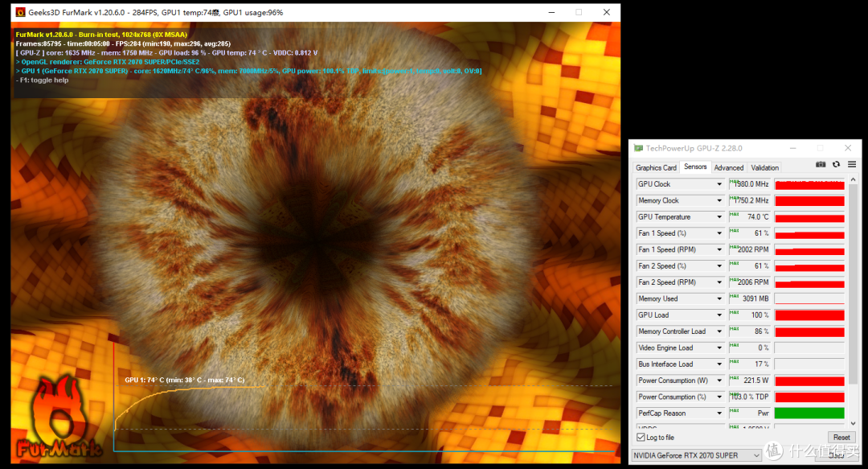Expand the Bus Interface Load dropdown
Screen dimensions: 868x469
pos(719,364)
